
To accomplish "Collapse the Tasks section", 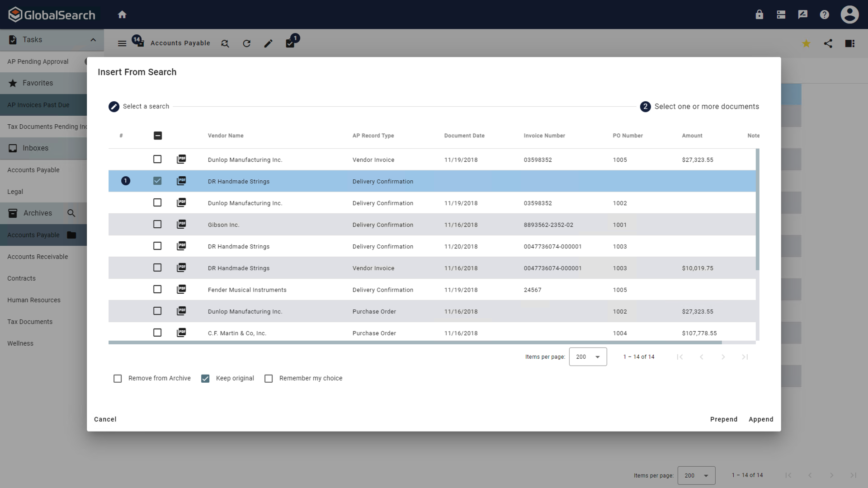I will [x=93, y=40].
